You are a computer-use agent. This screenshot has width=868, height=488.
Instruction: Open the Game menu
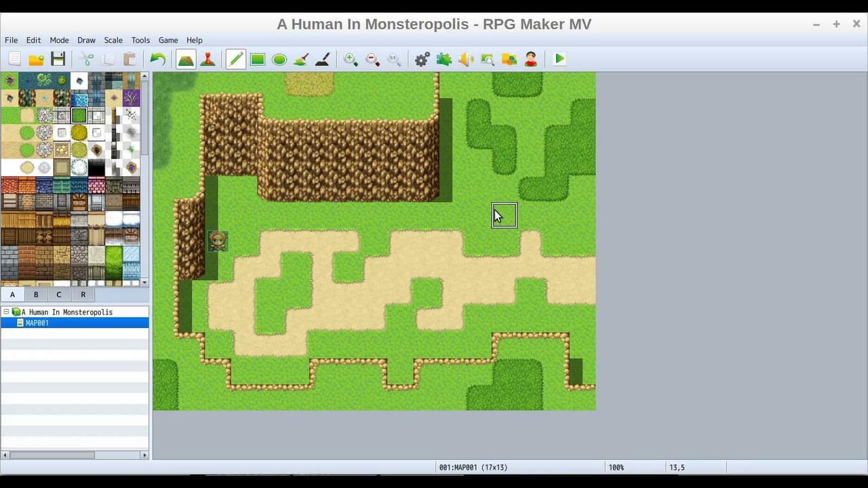pos(168,40)
